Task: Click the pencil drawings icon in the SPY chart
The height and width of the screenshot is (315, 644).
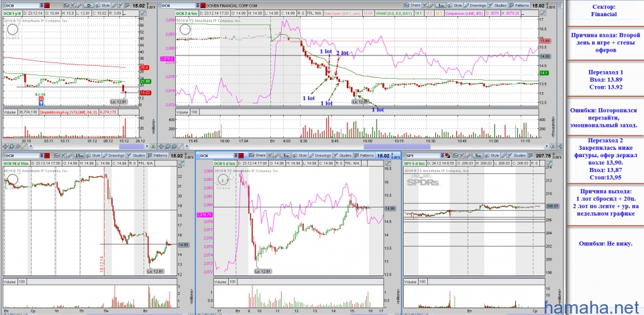Action: point(504,156)
